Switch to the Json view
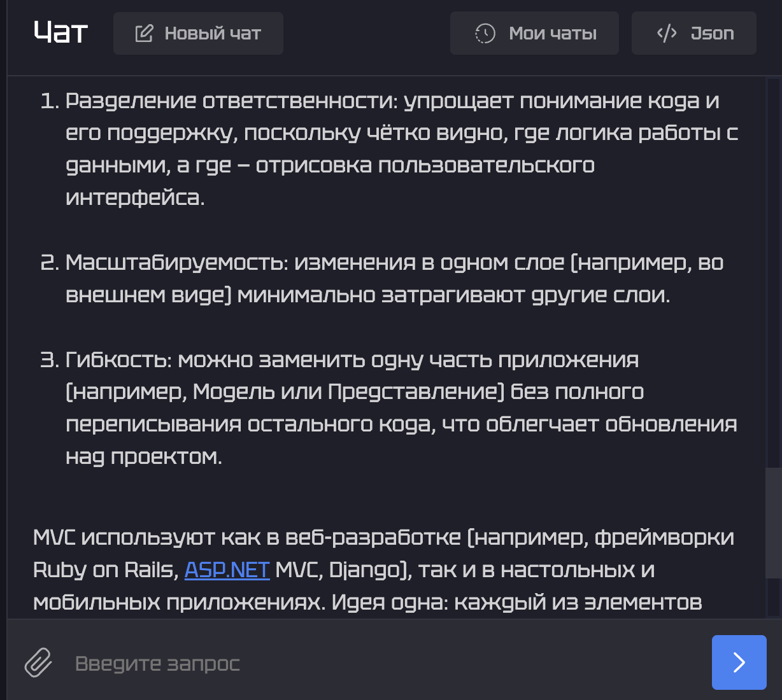This screenshot has height=700, width=782. pyautogui.click(x=712, y=33)
